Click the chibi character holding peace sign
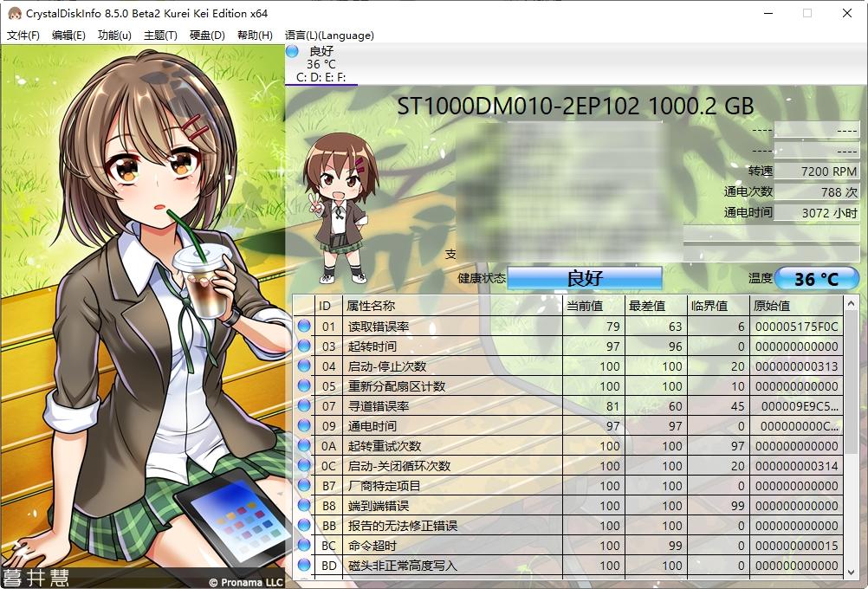Image resolution: width=868 pixels, height=589 pixels. [340, 208]
